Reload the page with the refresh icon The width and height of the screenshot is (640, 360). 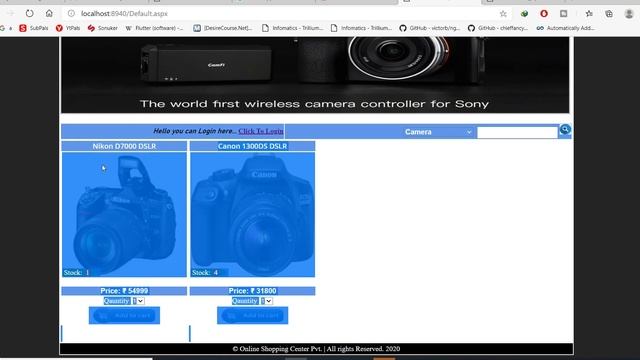(x=29, y=13)
